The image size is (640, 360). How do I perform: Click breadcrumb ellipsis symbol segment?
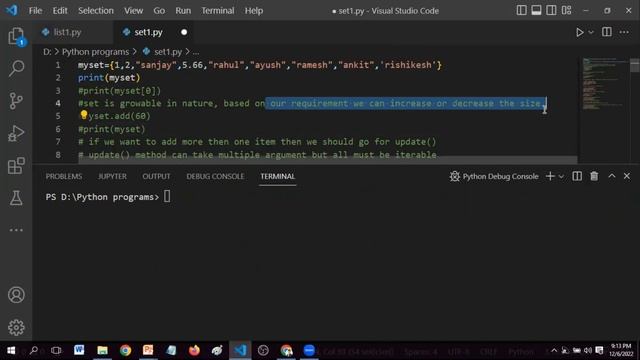pyautogui.click(x=196, y=52)
